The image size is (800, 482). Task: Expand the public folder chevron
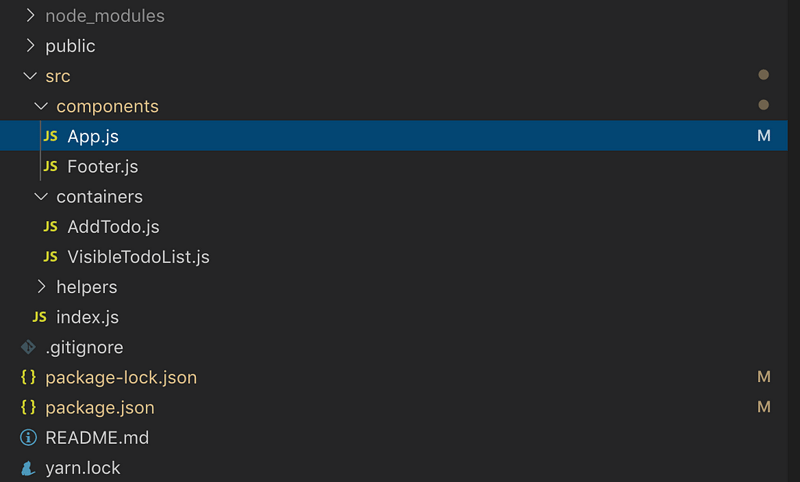pyautogui.click(x=30, y=46)
